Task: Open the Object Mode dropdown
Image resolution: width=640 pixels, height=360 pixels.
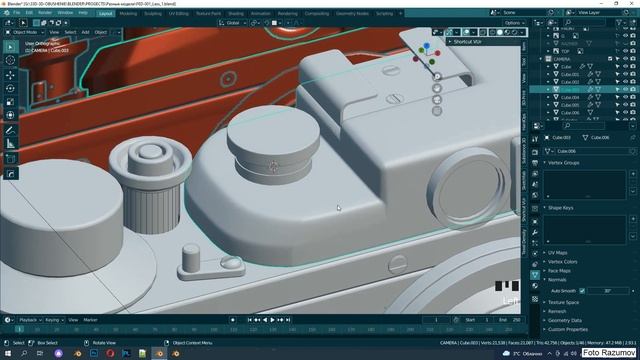Action: [x=24, y=32]
